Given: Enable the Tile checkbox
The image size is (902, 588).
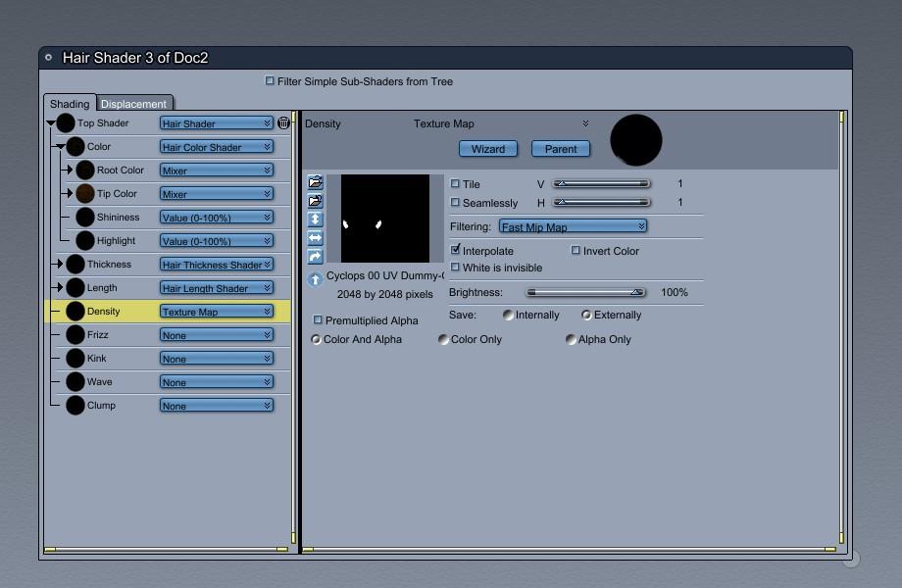Looking at the screenshot, I should point(455,183).
